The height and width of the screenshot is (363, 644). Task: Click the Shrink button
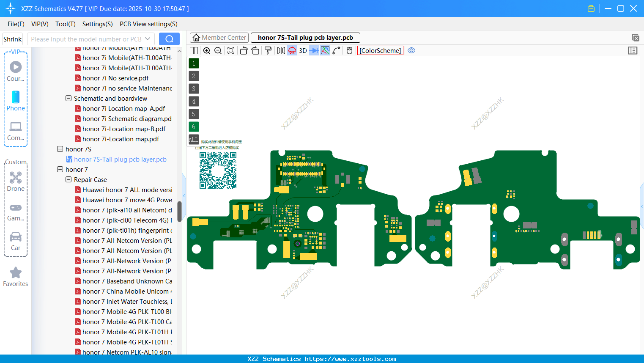click(13, 39)
